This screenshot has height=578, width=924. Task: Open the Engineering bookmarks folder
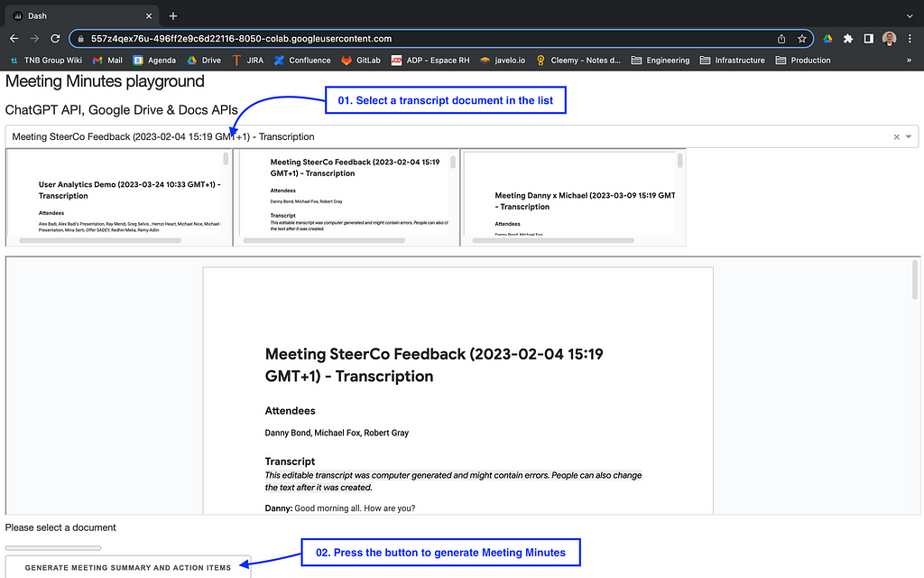[660, 61]
